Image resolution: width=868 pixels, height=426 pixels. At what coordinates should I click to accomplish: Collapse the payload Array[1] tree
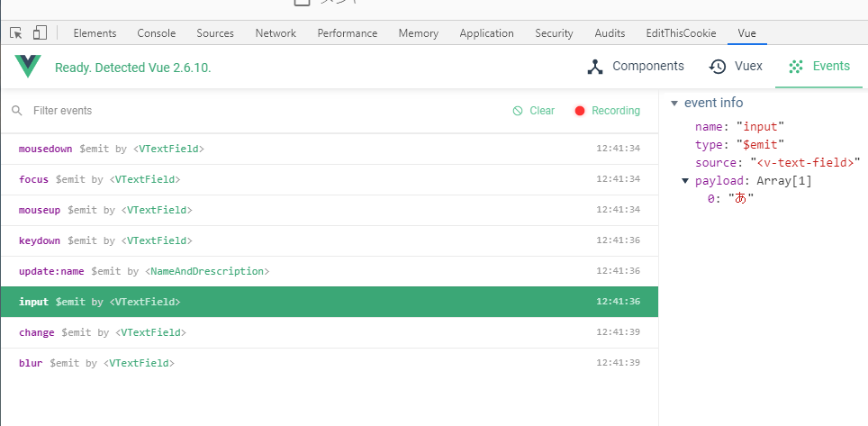point(685,180)
